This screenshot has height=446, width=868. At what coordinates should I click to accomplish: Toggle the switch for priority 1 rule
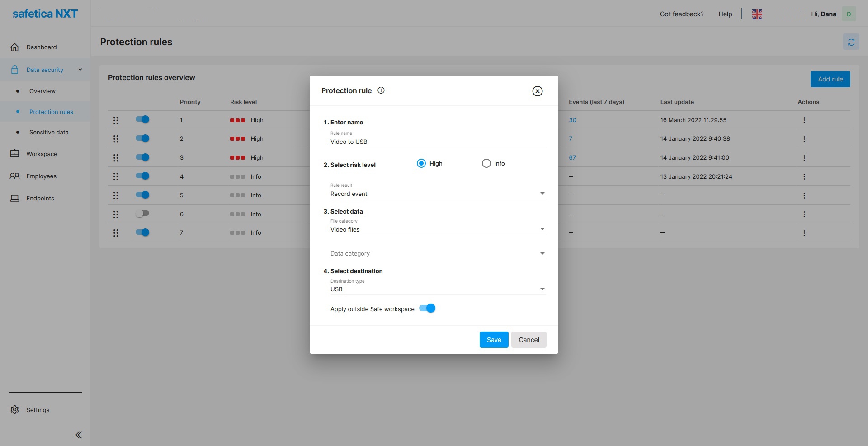click(x=142, y=119)
